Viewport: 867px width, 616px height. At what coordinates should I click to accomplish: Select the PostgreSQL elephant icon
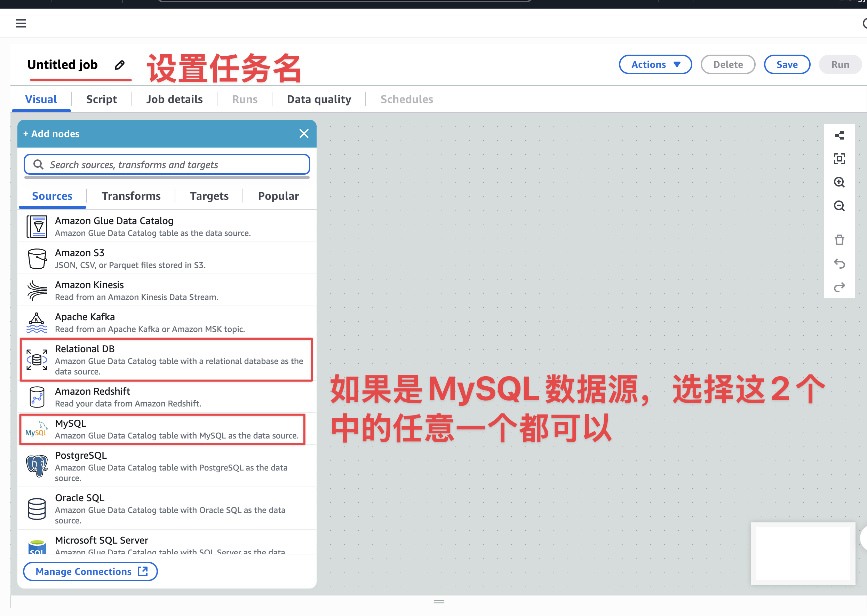[x=37, y=466]
